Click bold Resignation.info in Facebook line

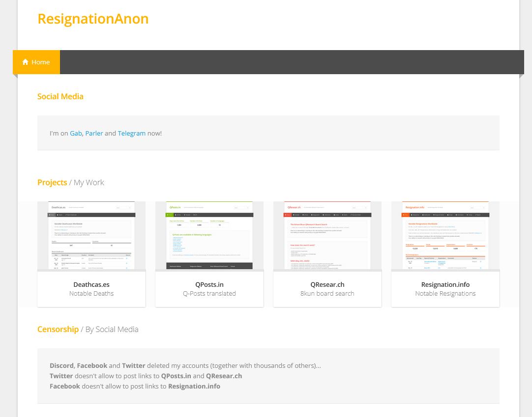(x=194, y=386)
